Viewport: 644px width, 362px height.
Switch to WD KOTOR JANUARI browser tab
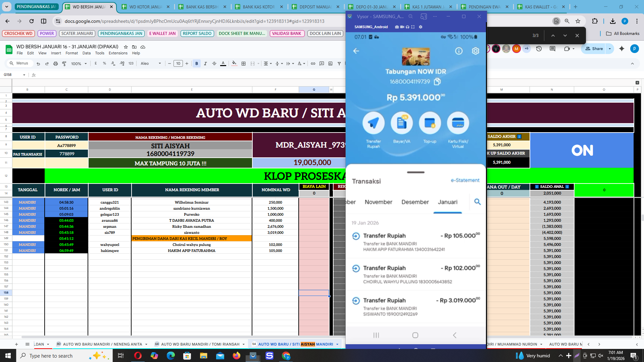point(146,7)
